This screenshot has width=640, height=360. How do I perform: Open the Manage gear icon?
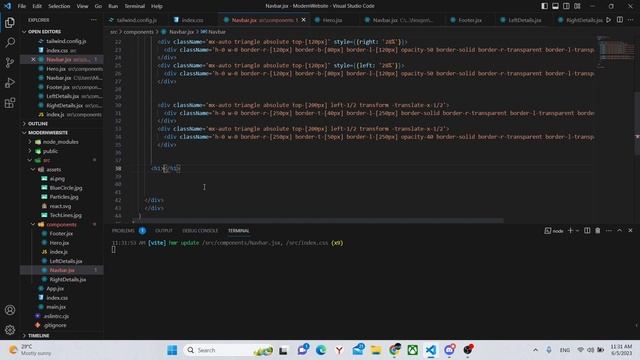10,329
